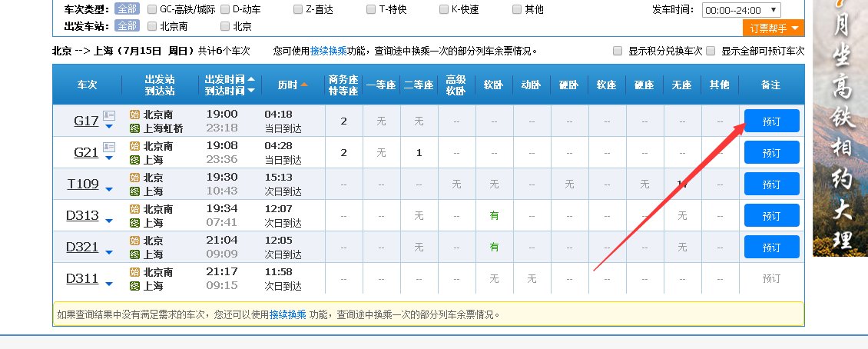868x349 pixels.
Task: Open train number D313 link
Action: [82, 215]
